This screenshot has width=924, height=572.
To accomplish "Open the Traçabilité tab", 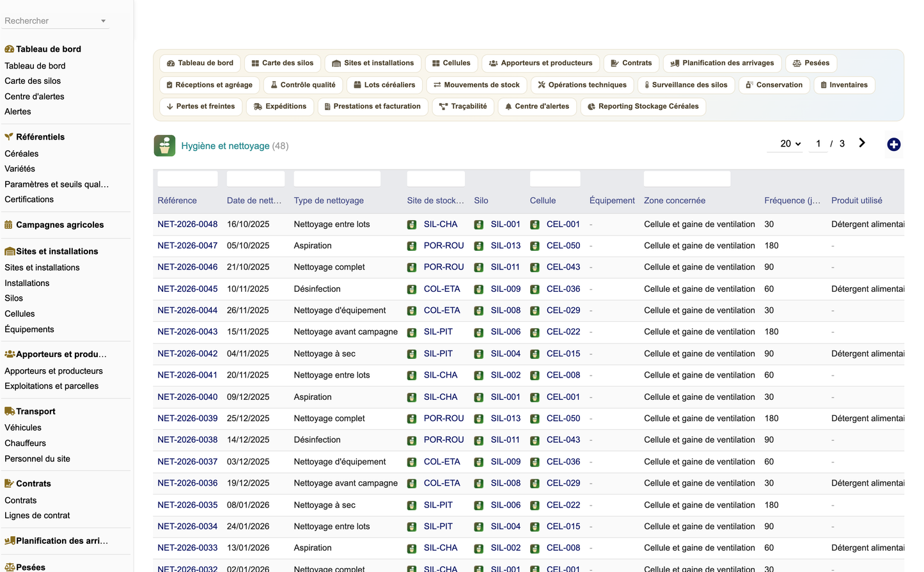I will (463, 107).
